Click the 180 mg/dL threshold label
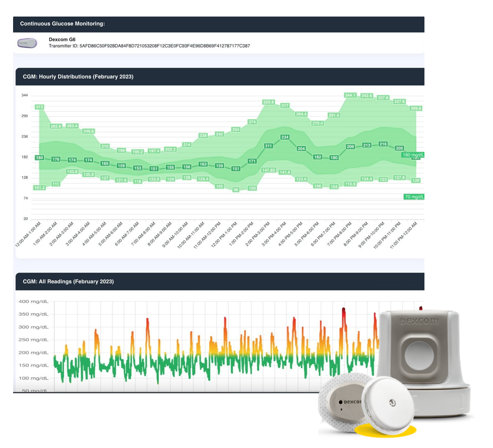The height and width of the screenshot is (448, 493). (x=413, y=155)
